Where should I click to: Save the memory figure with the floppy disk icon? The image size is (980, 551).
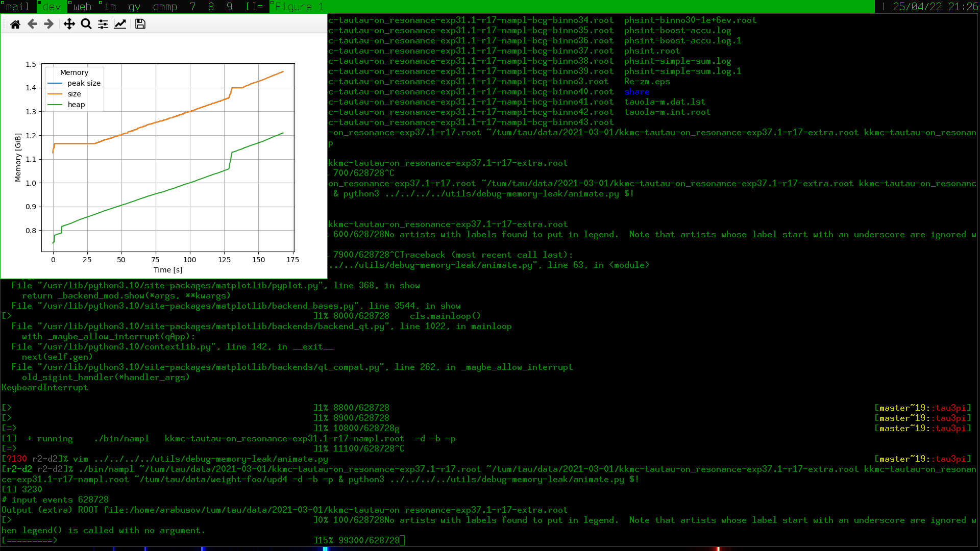coord(140,24)
